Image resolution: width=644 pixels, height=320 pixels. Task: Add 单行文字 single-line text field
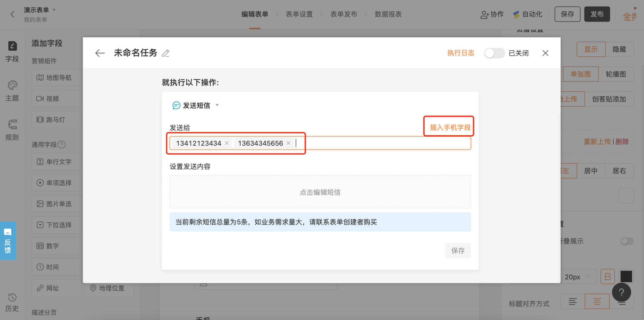coord(56,162)
